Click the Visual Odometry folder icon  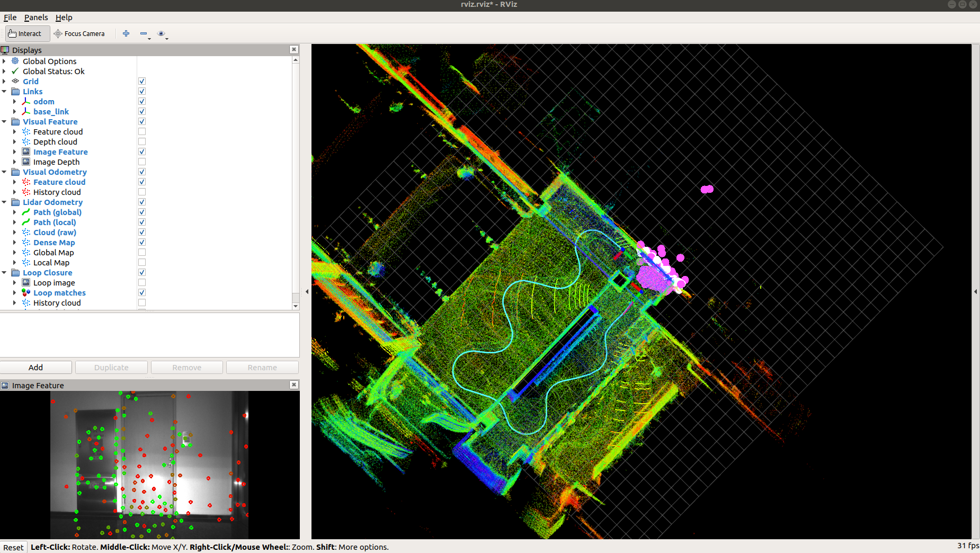point(15,172)
